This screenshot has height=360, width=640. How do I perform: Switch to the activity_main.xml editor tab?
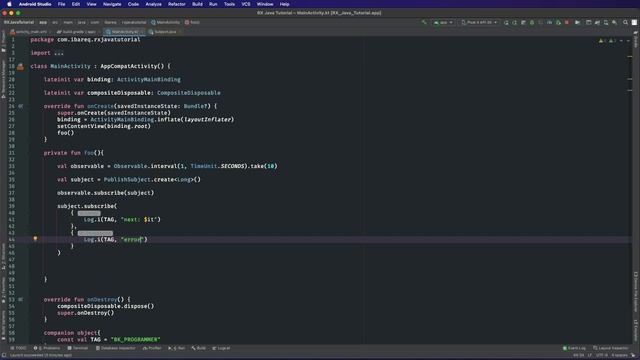point(31,32)
